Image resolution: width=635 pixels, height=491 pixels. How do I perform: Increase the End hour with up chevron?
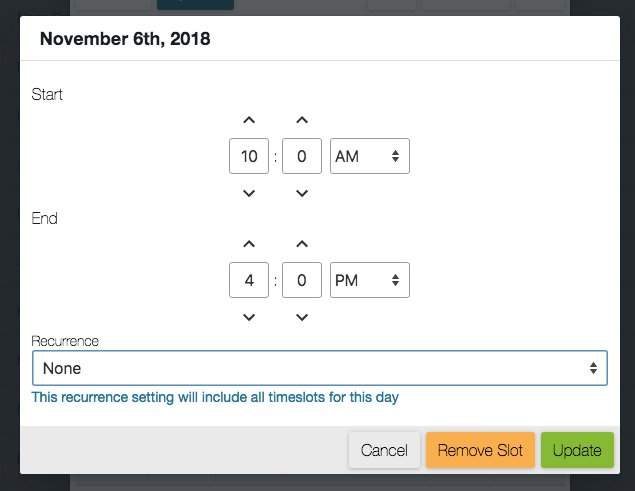tap(249, 244)
